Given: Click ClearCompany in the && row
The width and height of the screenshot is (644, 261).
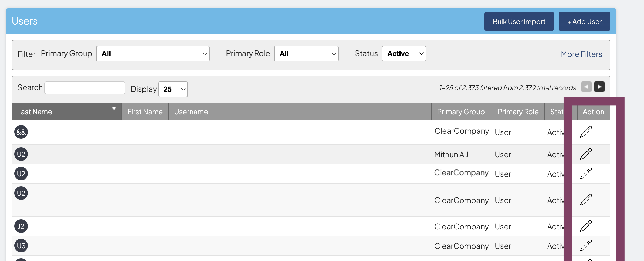Looking at the screenshot, I should (x=462, y=131).
